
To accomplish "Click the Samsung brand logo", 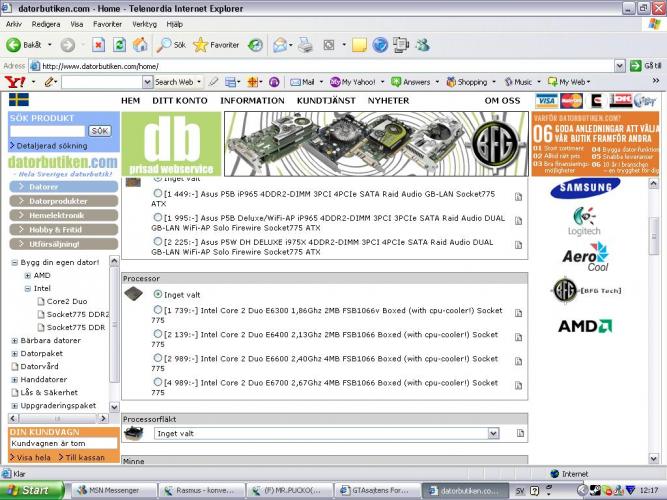I will [x=589, y=187].
